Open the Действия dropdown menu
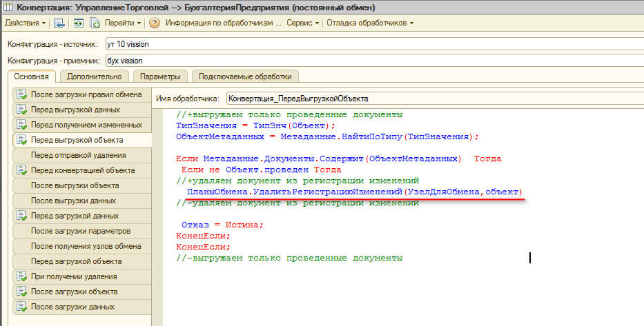Screen dimensions: 644x326 (26, 23)
